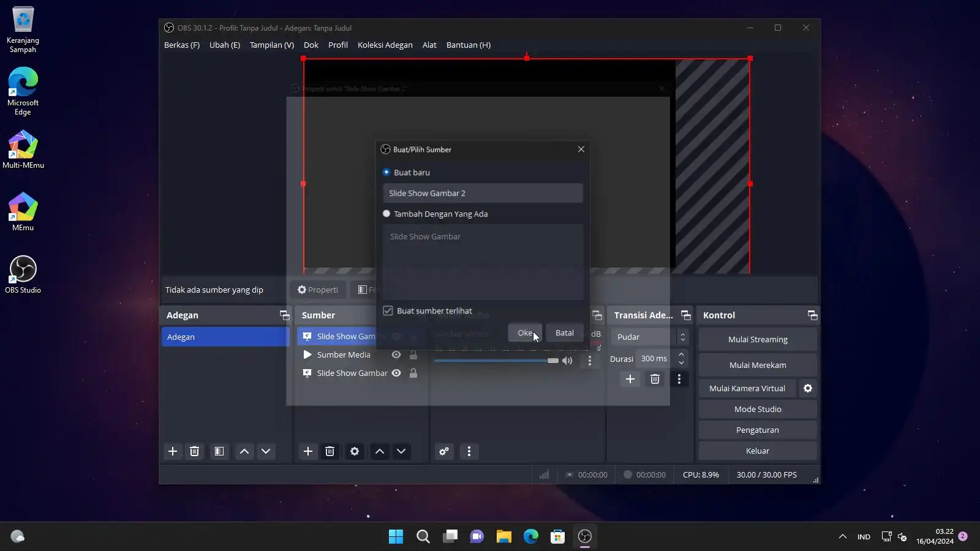Select Tambah Dengan Yang Ada radio option
The width and height of the screenshot is (980, 551).
[x=386, y=214]
